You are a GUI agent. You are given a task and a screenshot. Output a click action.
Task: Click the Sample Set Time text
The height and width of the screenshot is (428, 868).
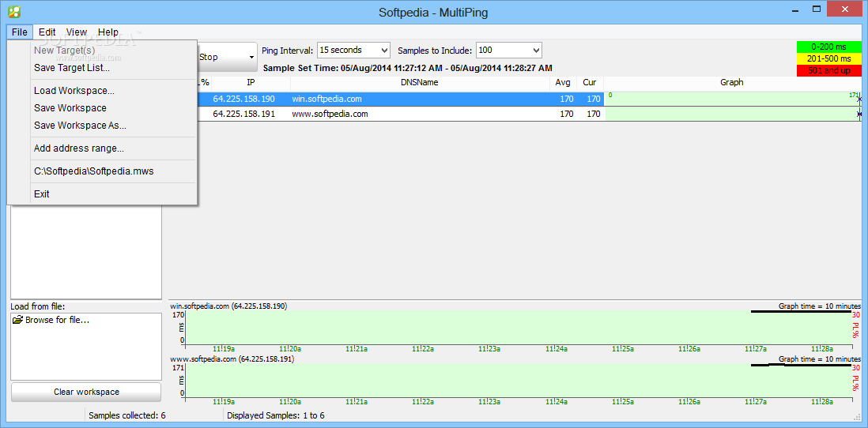[x=408, y=68]
